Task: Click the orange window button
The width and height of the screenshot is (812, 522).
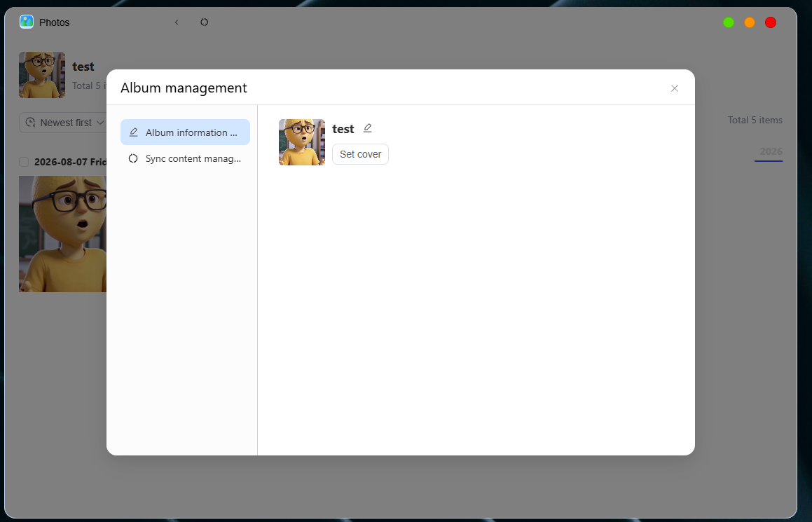Action: pyautogui.click(x=750, y=22)
